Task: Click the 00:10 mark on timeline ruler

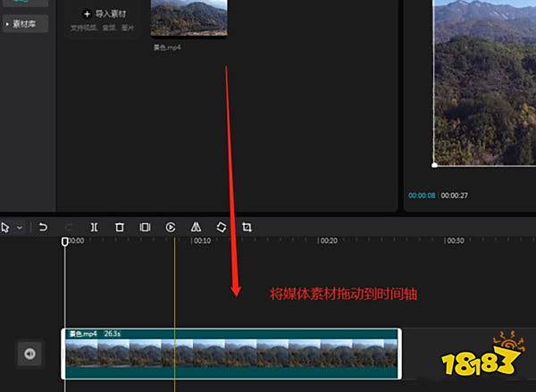Action: click(202, 241)
